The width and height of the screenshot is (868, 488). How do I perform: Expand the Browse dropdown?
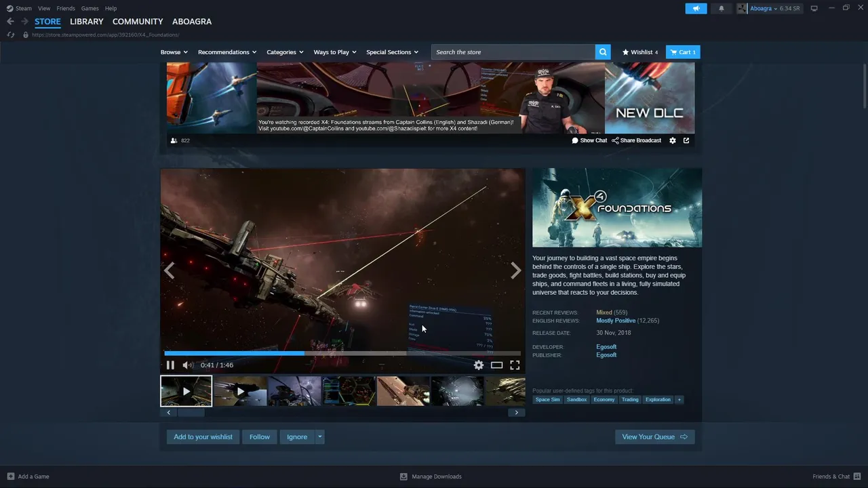[x=174, y=52]
